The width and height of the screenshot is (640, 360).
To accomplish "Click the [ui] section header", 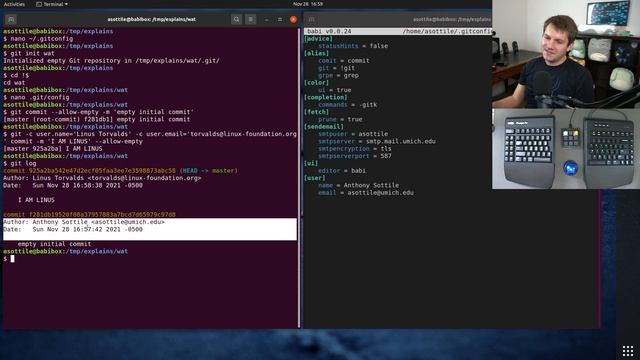I will [x=311, y=163].
